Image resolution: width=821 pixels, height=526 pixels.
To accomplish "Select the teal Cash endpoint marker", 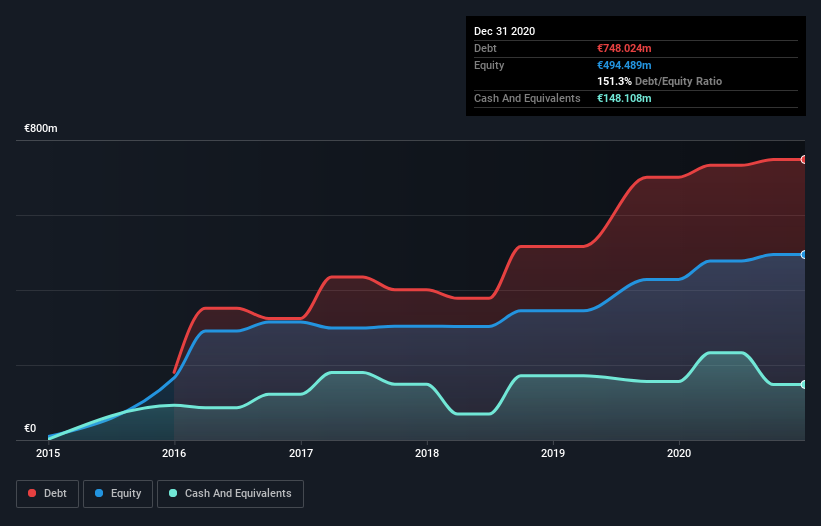I will [804, 385].
